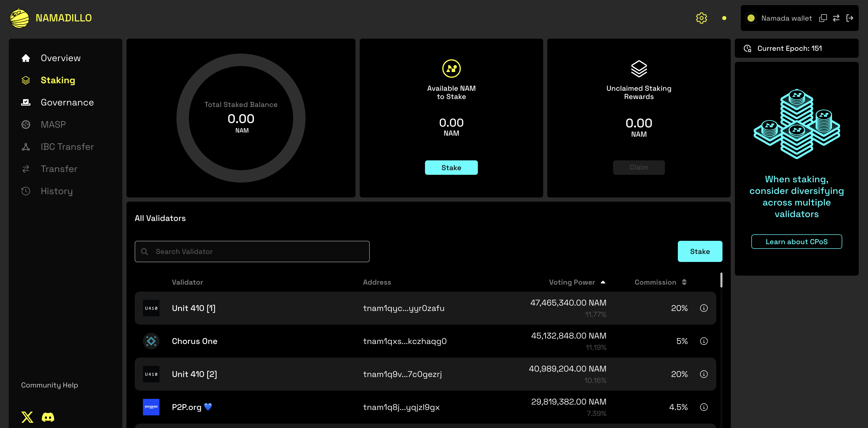Click the Total Staked Balance ring chart
The height and width of the screenshot is (428, 868).
(240, 118)
